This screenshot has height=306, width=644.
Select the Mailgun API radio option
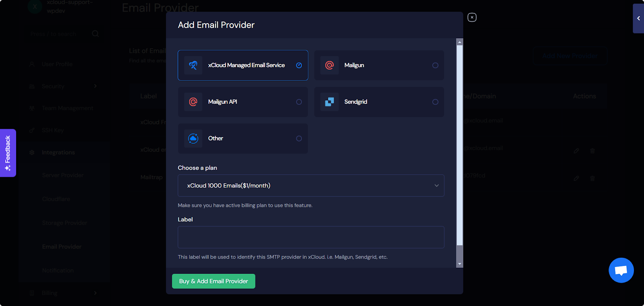pos(299,102)
